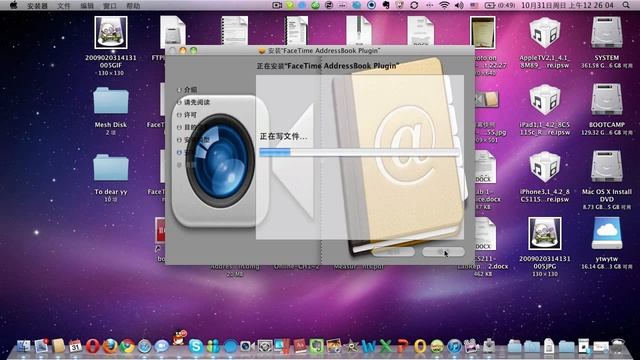
Task: Open the 编辑 menu
Action: click(87, 6)
